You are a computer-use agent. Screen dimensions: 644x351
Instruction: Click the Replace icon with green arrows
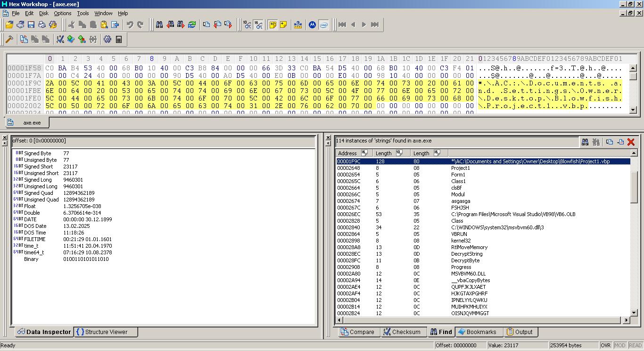192,25
